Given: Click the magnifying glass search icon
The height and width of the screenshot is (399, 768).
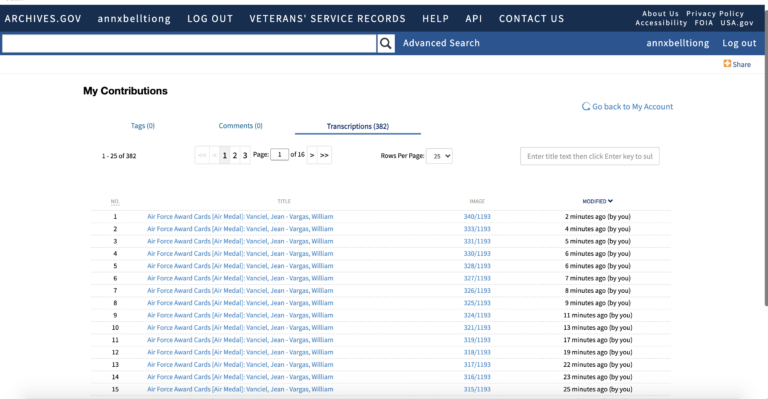Looking at the screenshot, I should (x=385, y=44).
